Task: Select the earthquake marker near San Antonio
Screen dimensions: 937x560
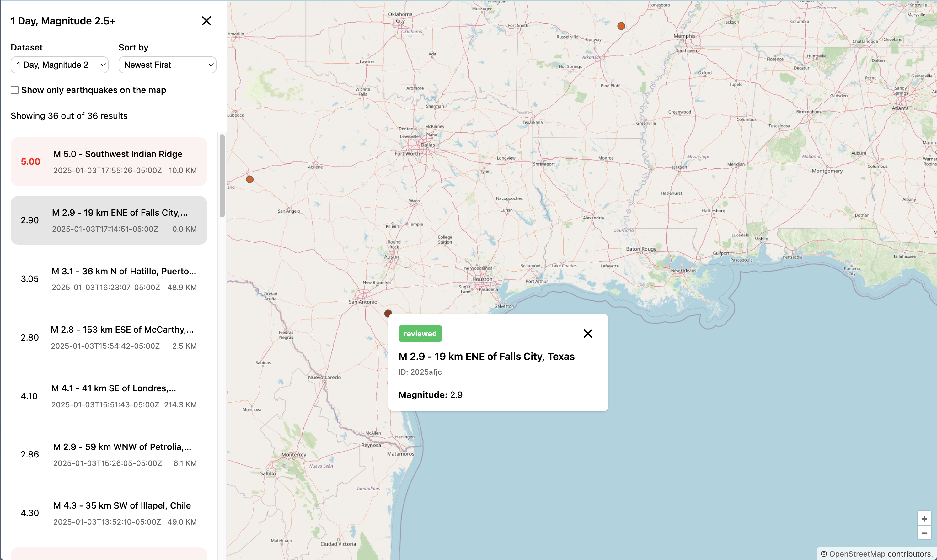Action: 388,313
